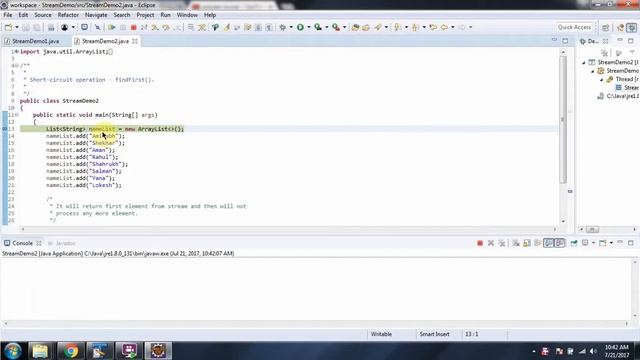Open the Debug launch dropdown arrow
Screen dimensions: 640x360
coord(291,27)
